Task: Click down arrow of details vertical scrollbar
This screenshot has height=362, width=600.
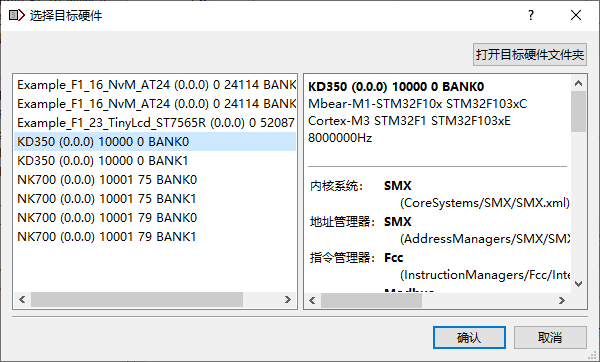Action: (579, 284)
